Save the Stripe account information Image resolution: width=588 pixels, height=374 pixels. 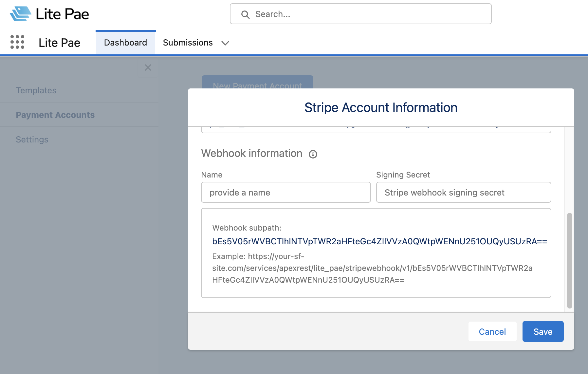point(543,331)
